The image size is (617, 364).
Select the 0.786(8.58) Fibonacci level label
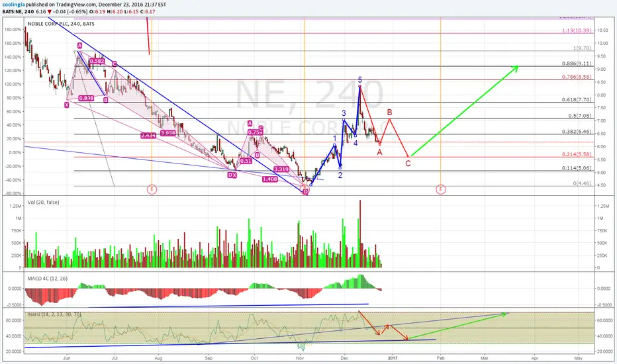tap(577, 77)
